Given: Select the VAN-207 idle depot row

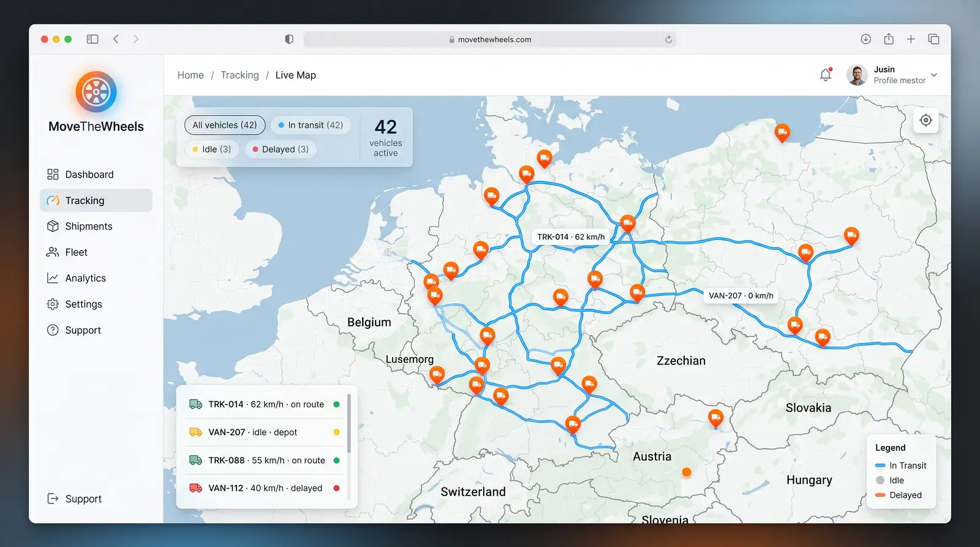Looking at the screenshot, I should [x=265, y=432].
